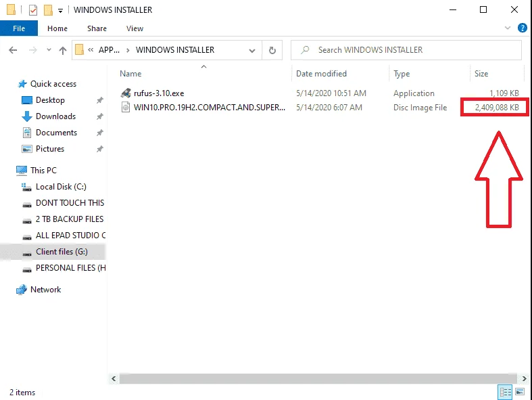Click the Local Disk (C:) drive icon
The image size is (532, 400).
[x=26, y=187]
